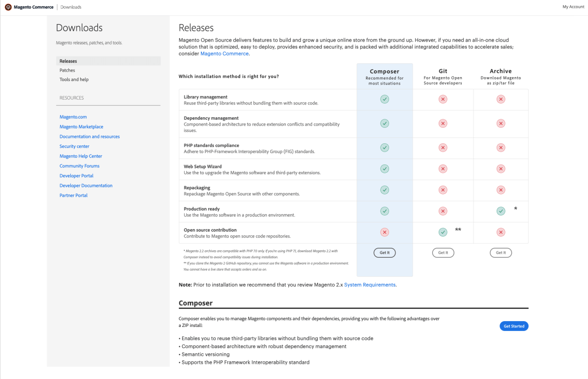Visit Community Forums link
Image resolution: width=588 pixels, height=379 pixels.
coord(80,166)
